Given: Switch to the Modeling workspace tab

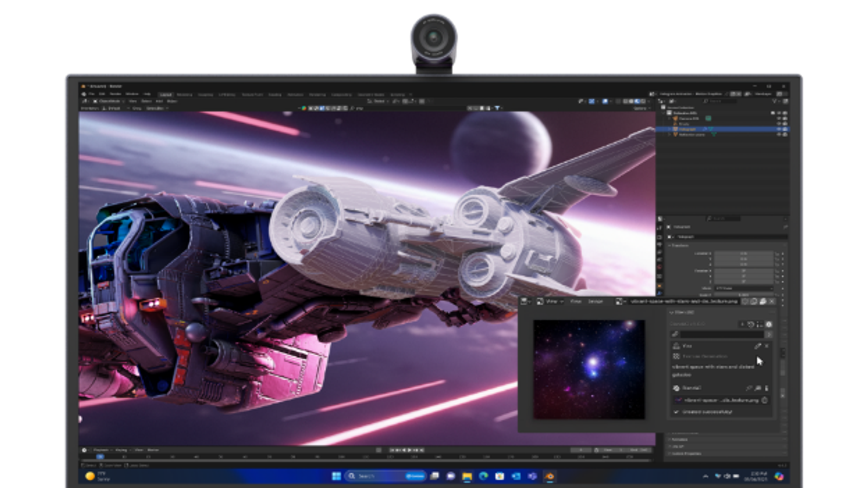Looking at the screenshot, I should (184, 94).
